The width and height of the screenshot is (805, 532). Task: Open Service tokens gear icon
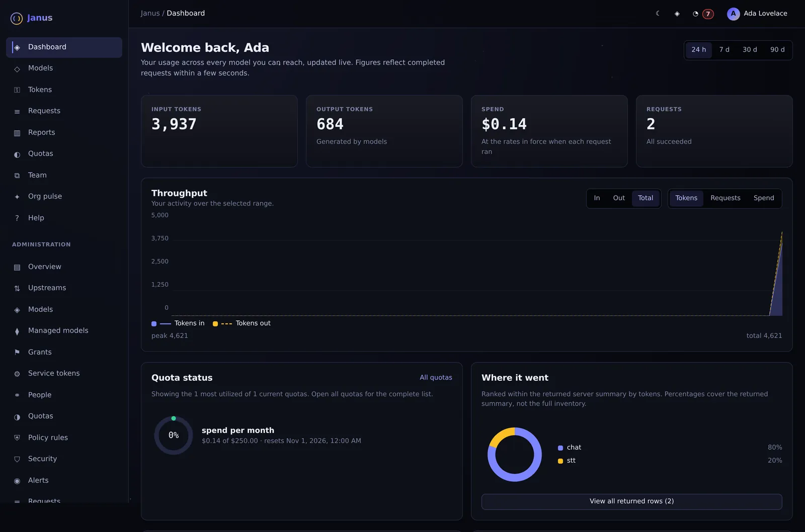(x=17, y=374)
